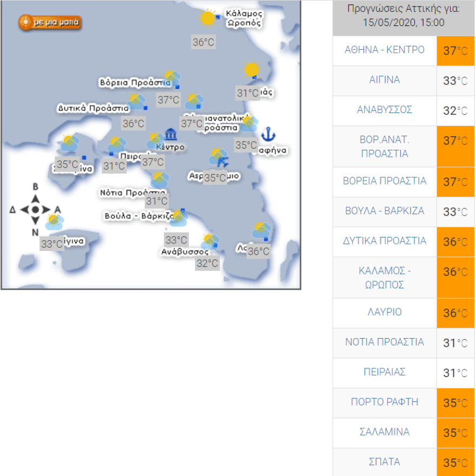Click the weather icon at Δυτικά Προάστια
Image resolution: width=476 pixels, height=476 pixels.
pos(136,102)
